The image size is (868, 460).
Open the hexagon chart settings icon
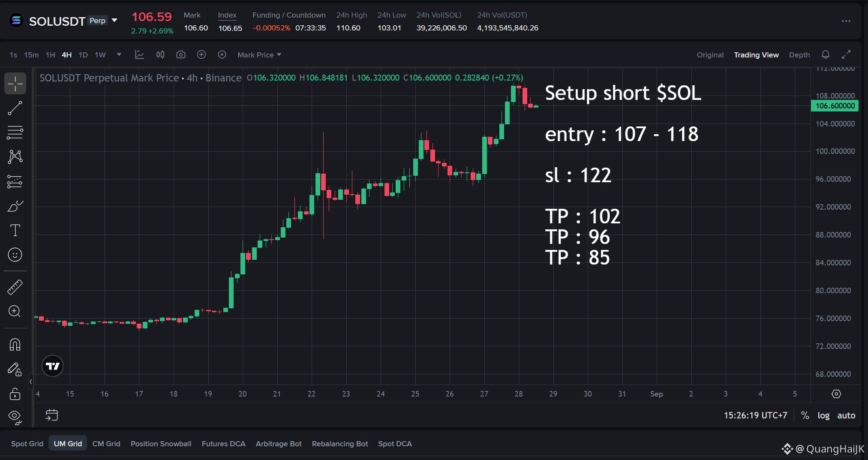point(222,55)
